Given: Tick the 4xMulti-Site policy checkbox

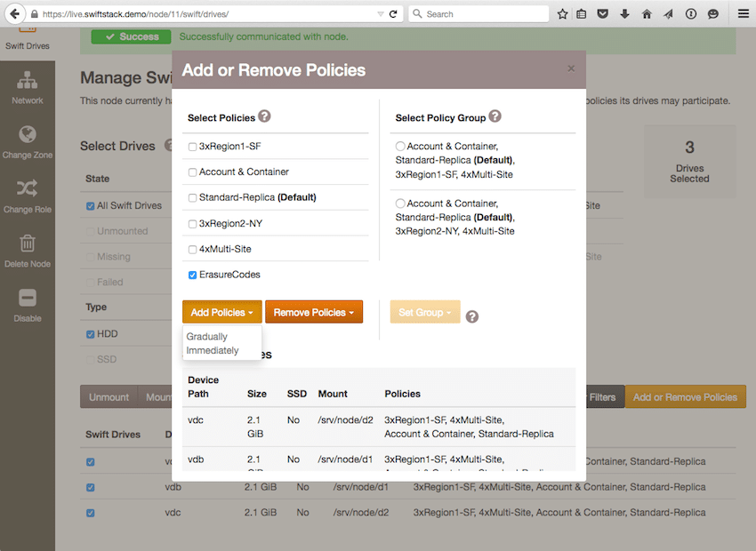Looking at the screenshot, I should coord(192,250).
